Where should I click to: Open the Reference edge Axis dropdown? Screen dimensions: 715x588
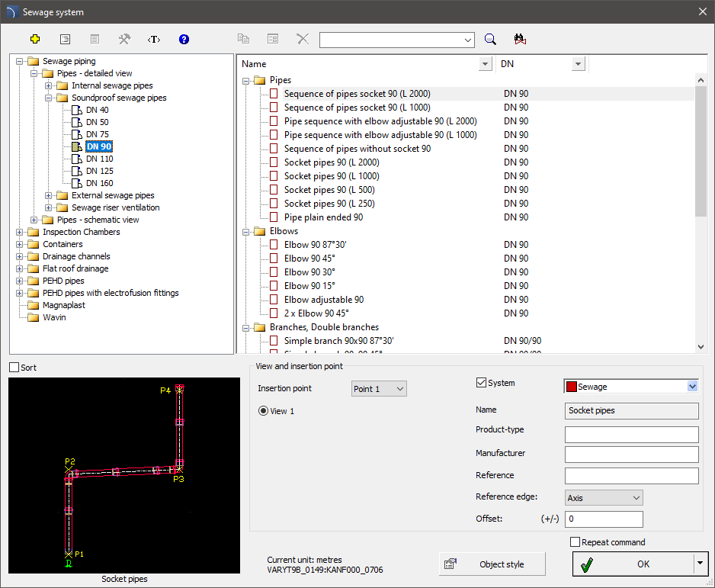click(x=604, y=498)
